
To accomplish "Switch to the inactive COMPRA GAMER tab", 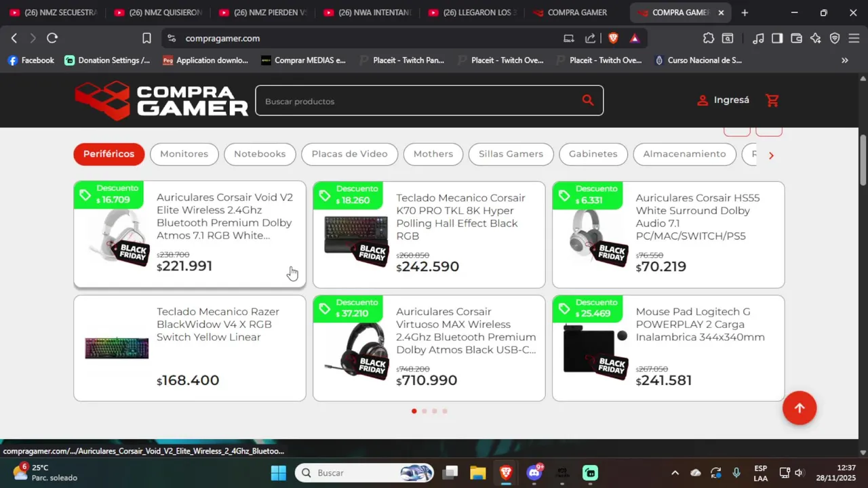I will (576, 13).
